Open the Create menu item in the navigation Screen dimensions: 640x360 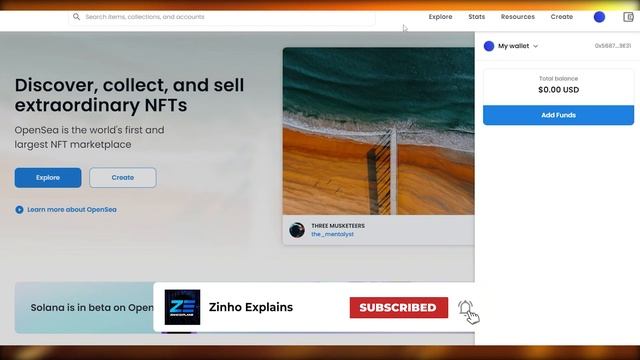coord(562,17)
